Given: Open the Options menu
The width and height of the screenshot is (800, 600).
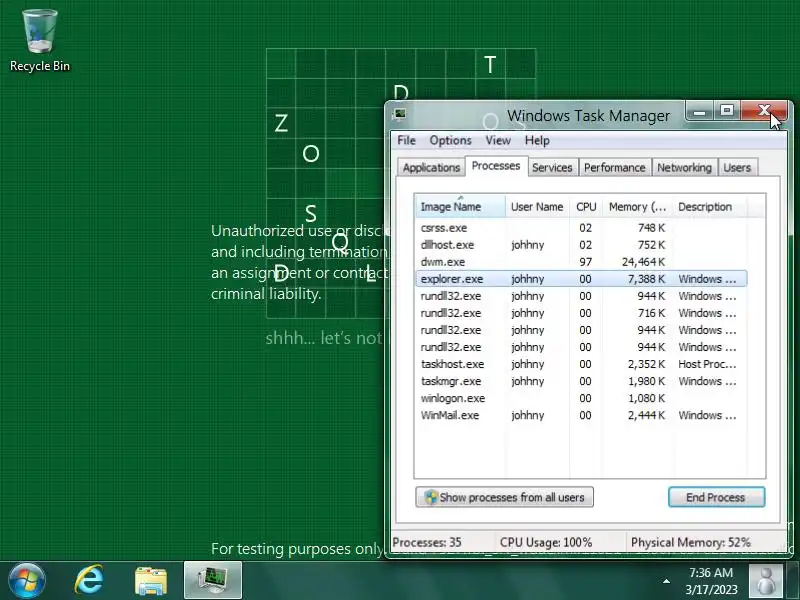Looking at the screenshot, I should point(450,140).
